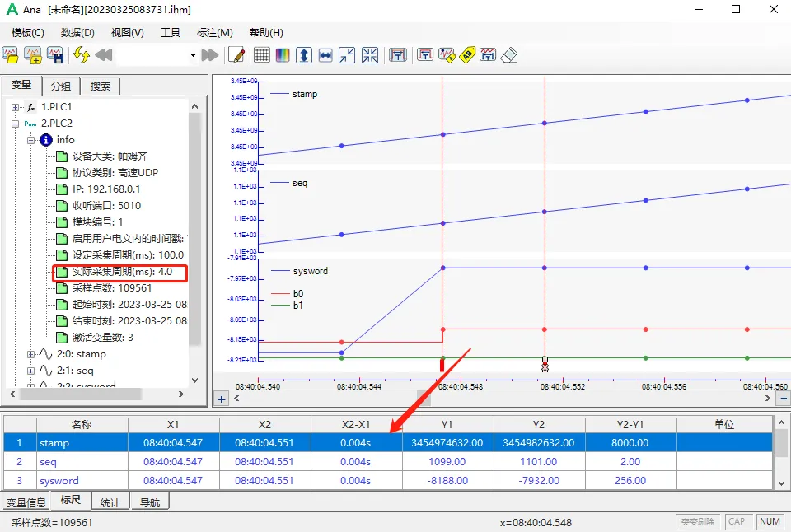
Task: Click the 突变剔除 status bar indicator
Action: coord(698,522)
